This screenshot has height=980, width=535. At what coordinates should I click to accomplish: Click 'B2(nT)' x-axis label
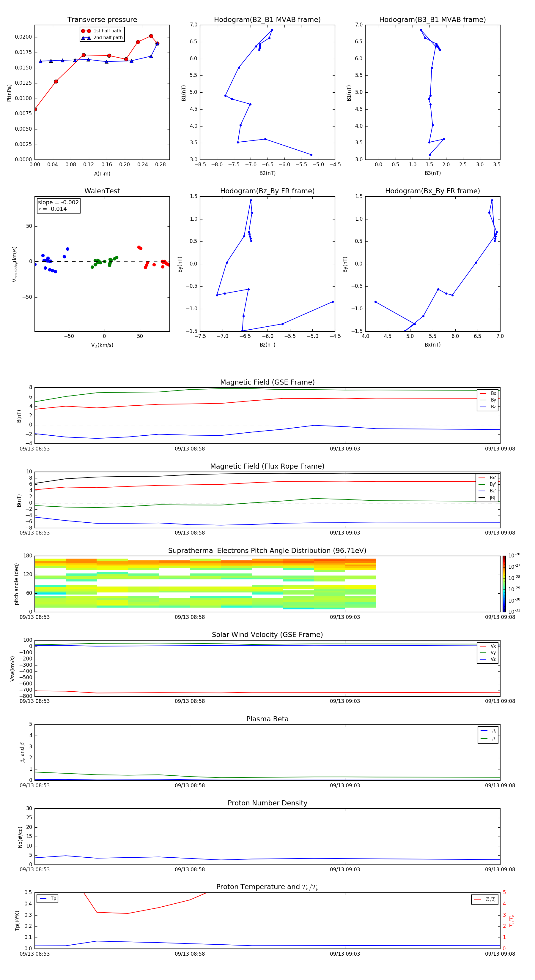[x=267, y=173]
